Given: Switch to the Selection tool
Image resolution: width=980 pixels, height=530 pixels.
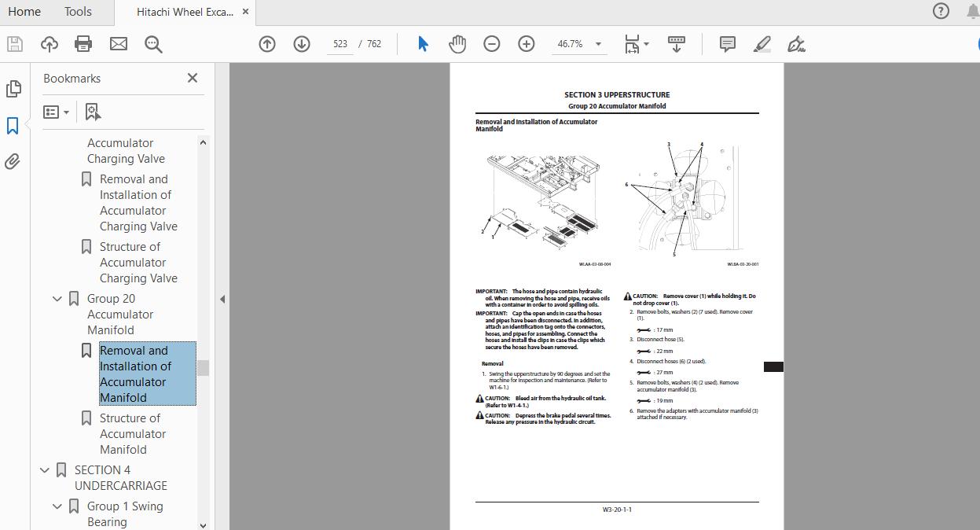Looking at the screenshot, I should (422, 43).
